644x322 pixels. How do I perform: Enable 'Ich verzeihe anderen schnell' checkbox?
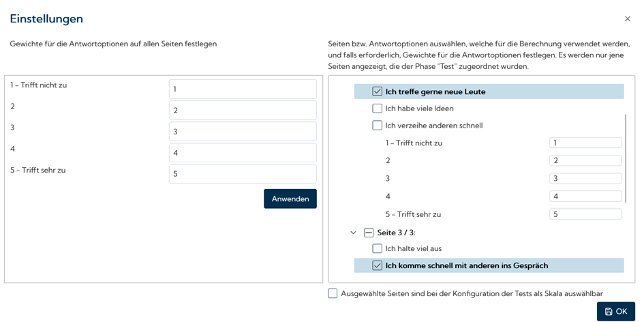[x=377, y=126]
